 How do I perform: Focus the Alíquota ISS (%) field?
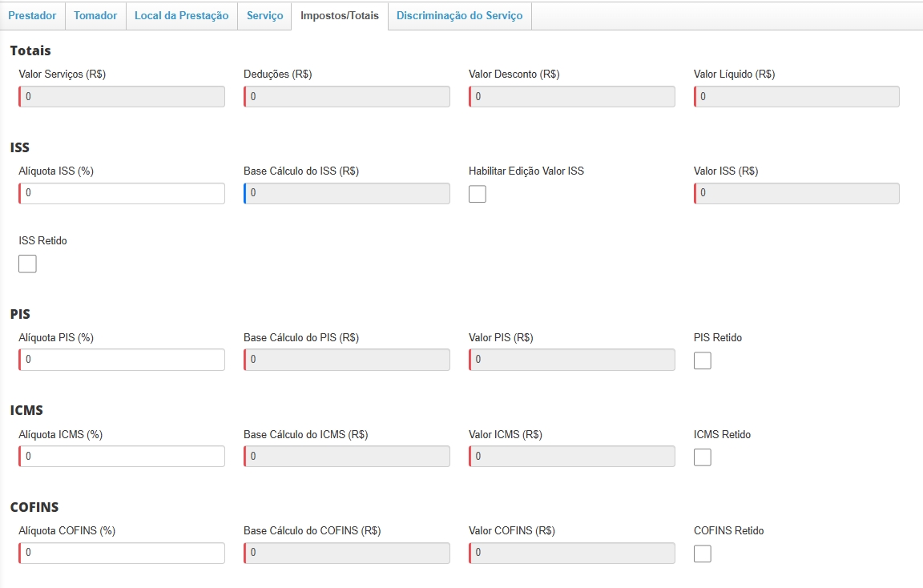(123, 194)
